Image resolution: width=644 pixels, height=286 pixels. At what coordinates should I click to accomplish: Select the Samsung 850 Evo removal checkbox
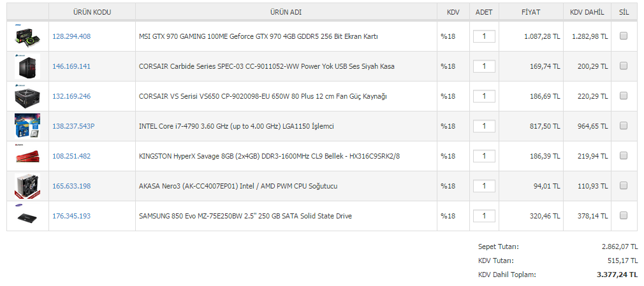(x=624, y=215)
